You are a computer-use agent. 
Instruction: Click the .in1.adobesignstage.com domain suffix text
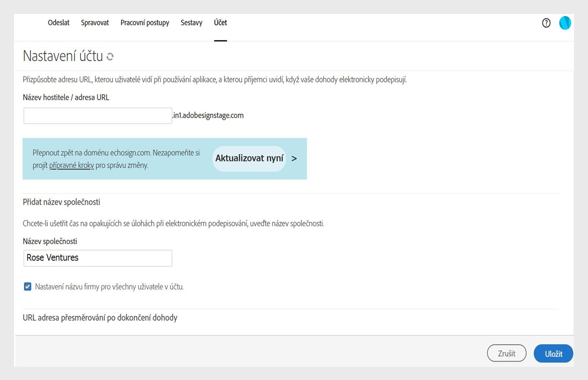(208, 116)
